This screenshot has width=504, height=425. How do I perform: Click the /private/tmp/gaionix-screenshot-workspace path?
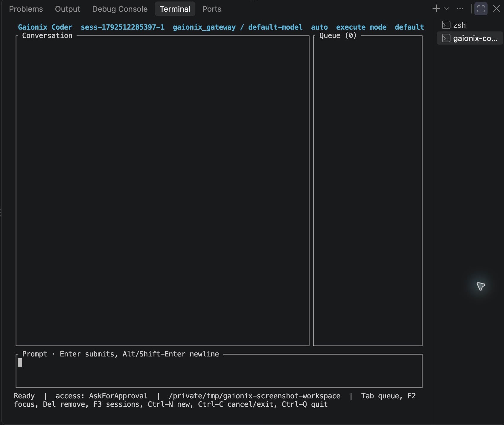255,396
